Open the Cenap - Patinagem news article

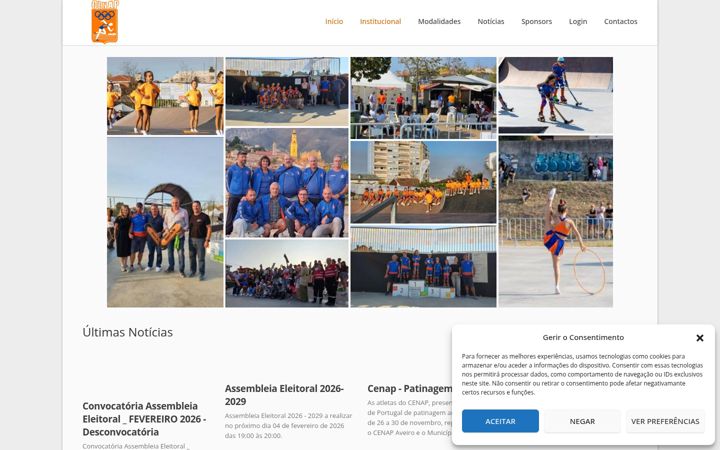[410, 388]
